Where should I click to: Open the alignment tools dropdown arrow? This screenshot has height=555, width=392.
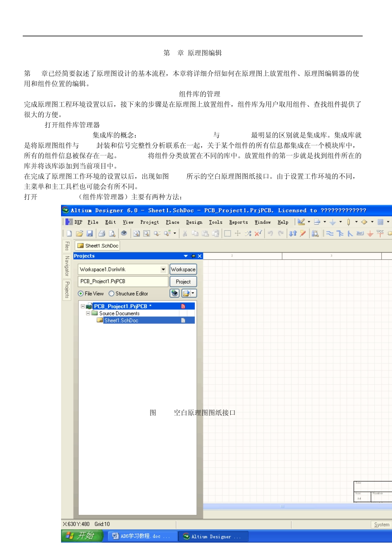[x=325, y=222]
